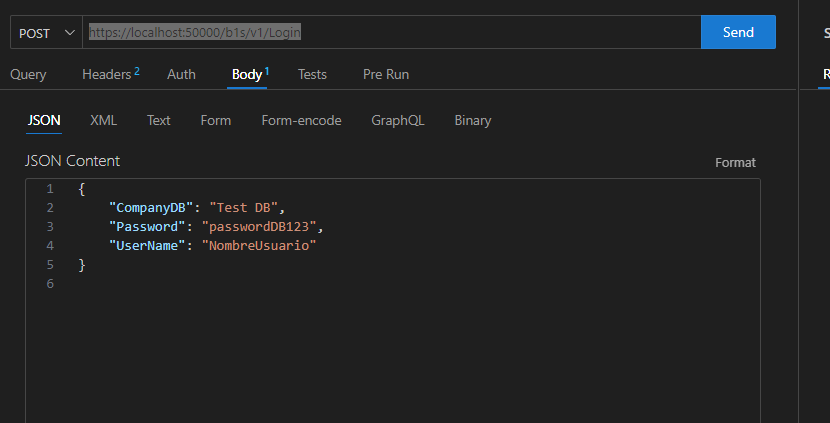Select the Text body type

(x=158, y=121)
